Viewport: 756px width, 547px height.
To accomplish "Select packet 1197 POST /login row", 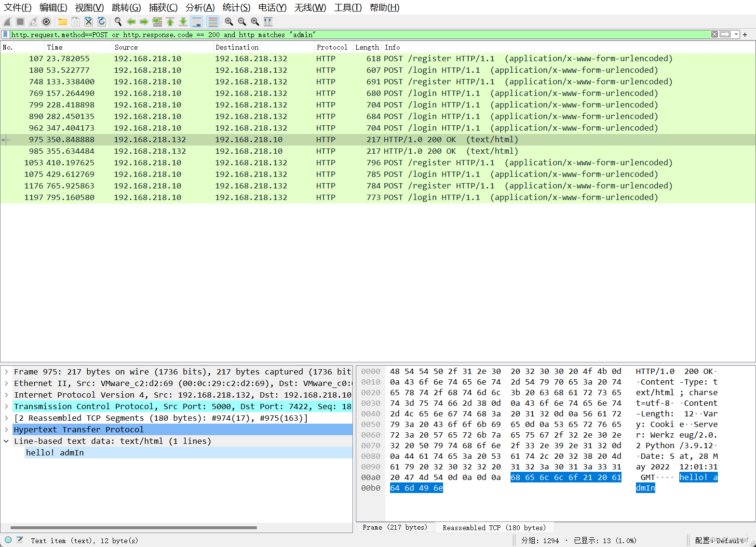I will pos(378,197).
